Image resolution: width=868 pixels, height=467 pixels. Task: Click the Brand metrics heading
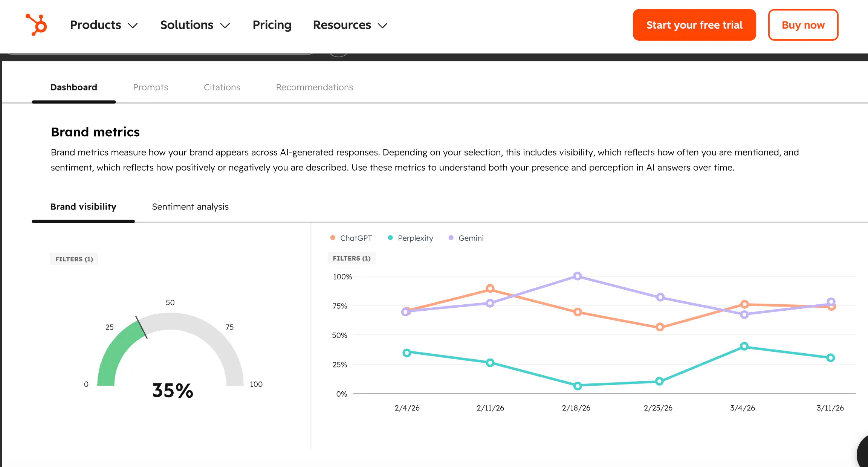95,132
